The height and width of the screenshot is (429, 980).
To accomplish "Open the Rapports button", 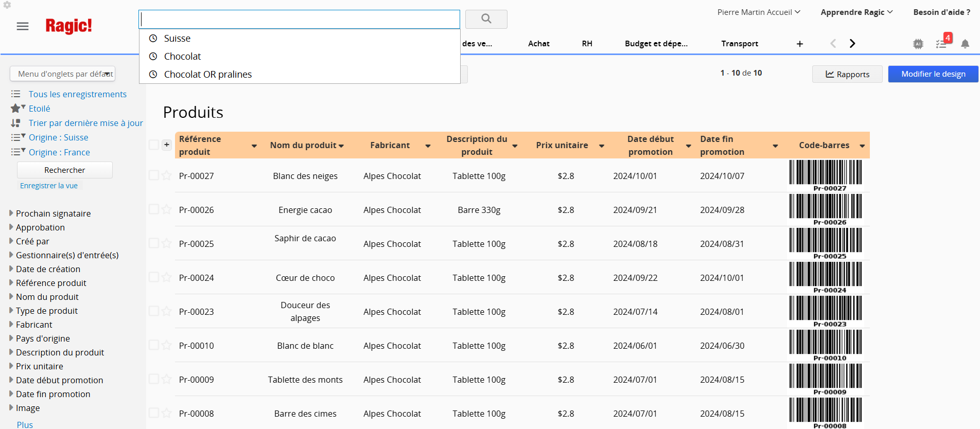I will point(847,74).
